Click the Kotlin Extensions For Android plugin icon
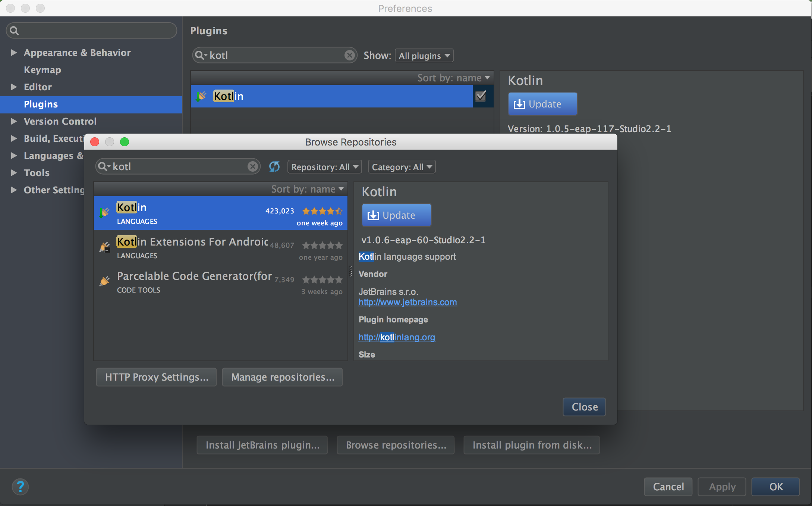Viewport: 812px width, 506px height. click(x=105, y=247)
